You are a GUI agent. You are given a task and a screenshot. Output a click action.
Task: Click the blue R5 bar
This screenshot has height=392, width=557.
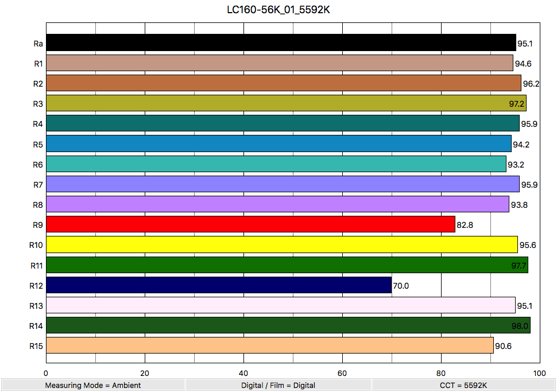tap(278, 143)
